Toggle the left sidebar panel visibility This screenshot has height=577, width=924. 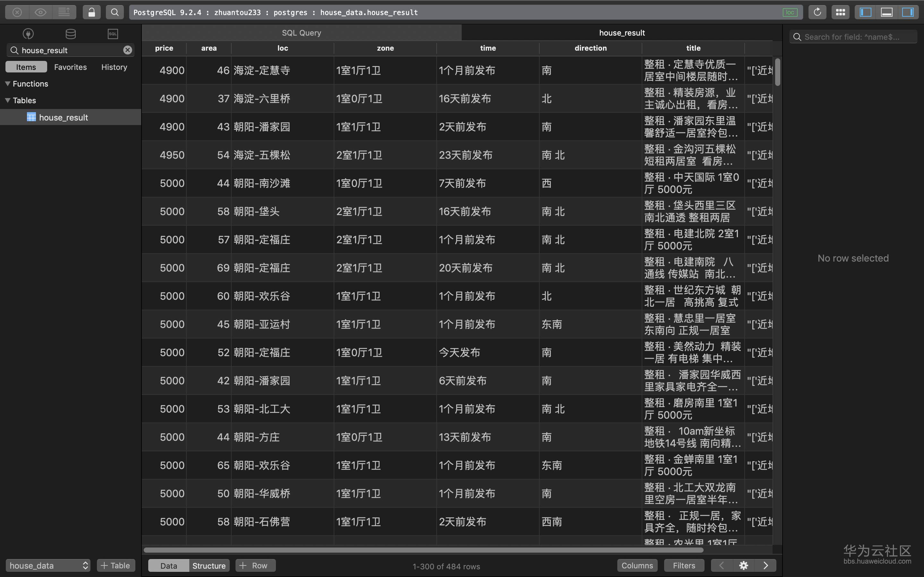[x=865, y=12]
